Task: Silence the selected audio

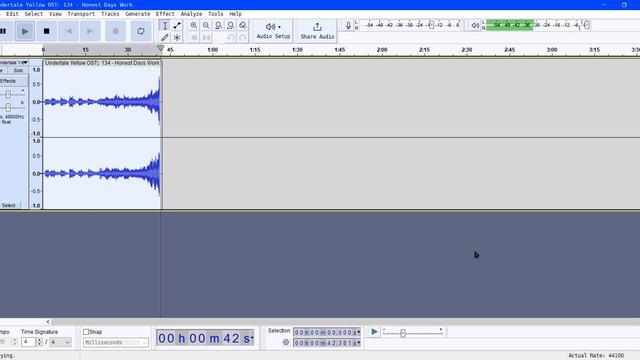Action: (x=206, y=38)
